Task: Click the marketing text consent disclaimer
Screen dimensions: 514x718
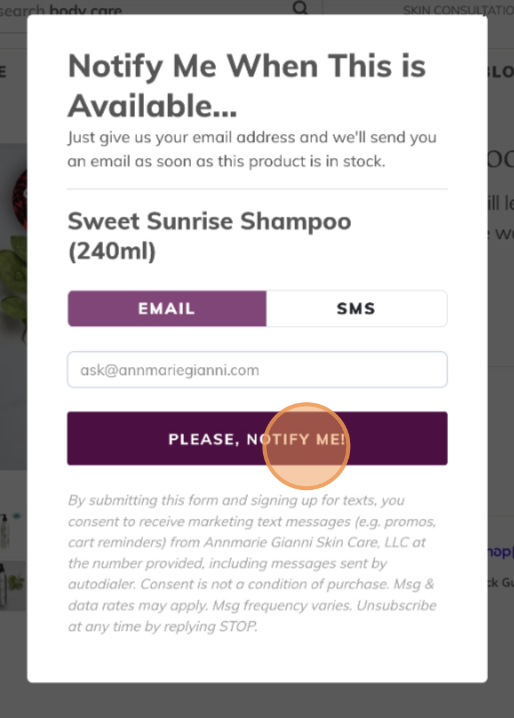Action: 252,563
